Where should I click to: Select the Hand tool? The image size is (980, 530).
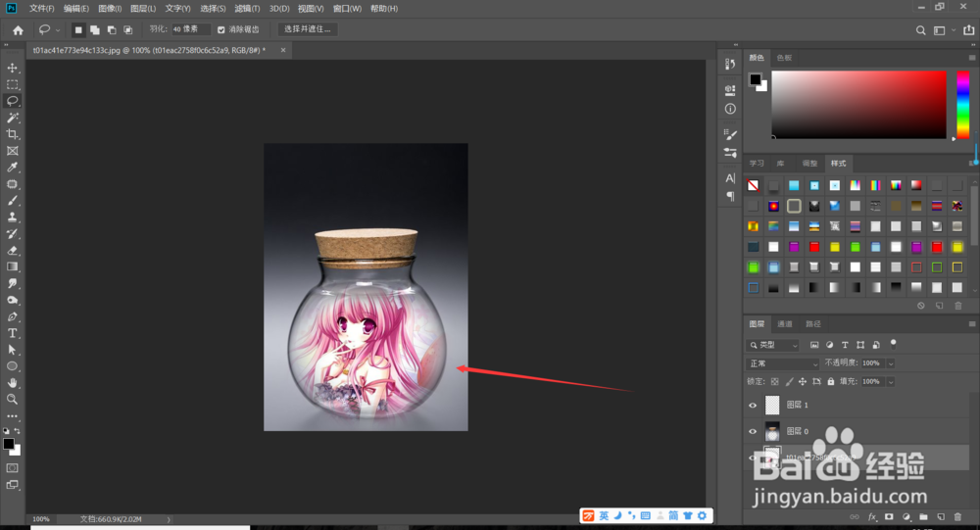(x=12, y=383)
